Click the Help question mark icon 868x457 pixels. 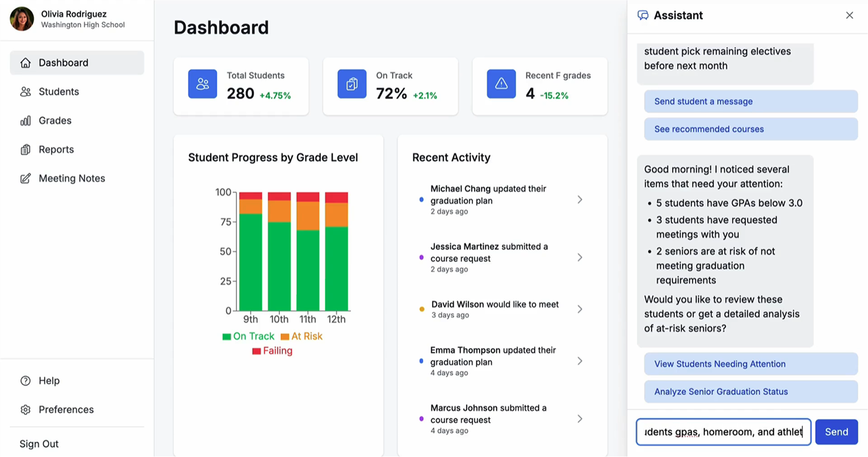25,381
